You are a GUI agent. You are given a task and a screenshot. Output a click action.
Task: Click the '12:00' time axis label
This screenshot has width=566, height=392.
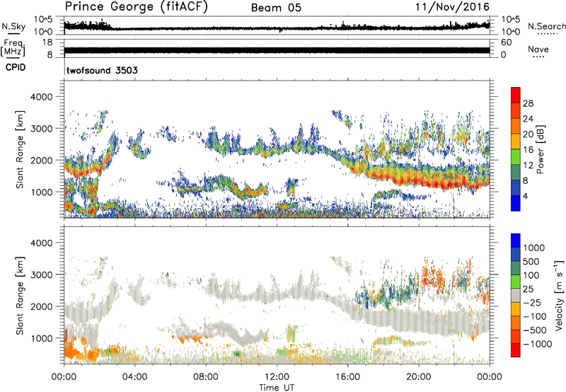click(277, 377)
